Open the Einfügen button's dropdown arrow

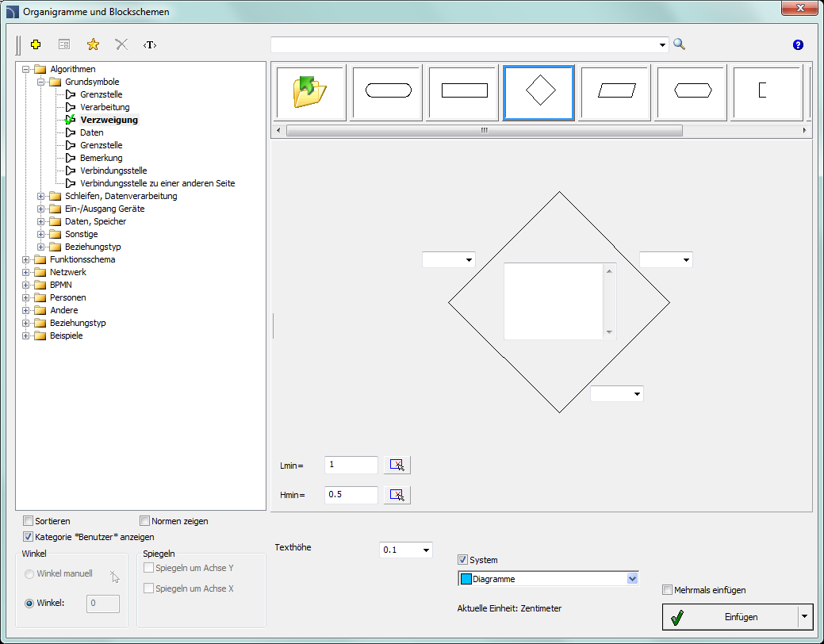click(x=805, y=617)
